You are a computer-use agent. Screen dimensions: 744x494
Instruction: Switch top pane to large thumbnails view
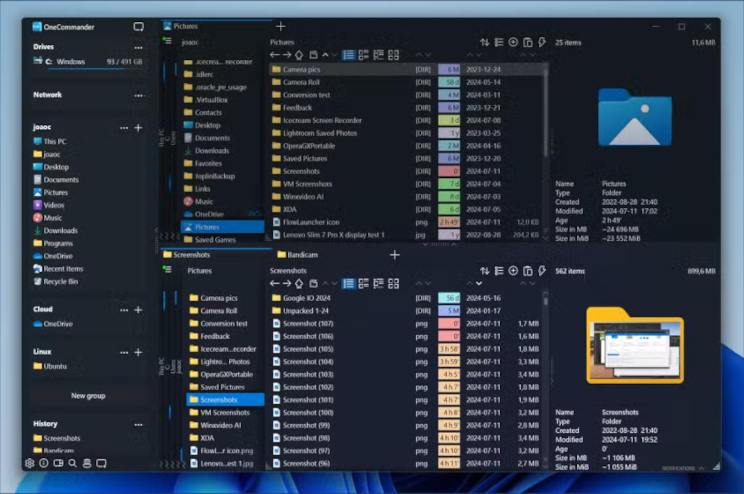click(393, 56)
